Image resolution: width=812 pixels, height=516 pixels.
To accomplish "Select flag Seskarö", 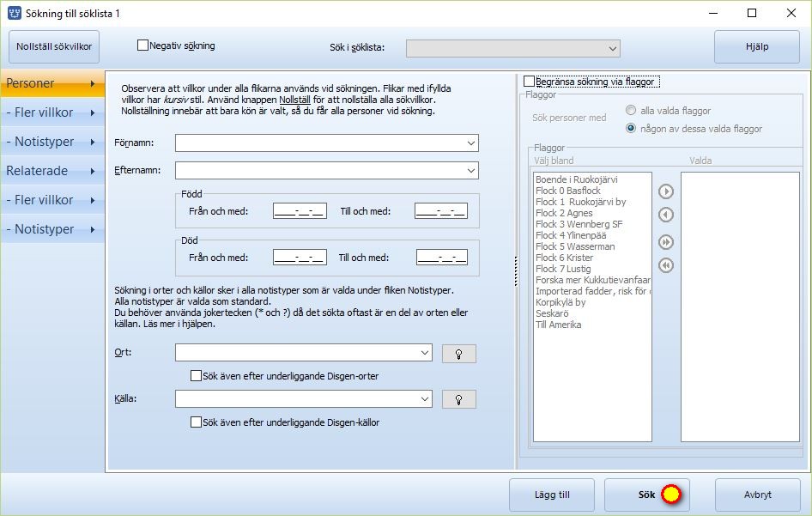I will pyautogui.click(x=552, y=313).
